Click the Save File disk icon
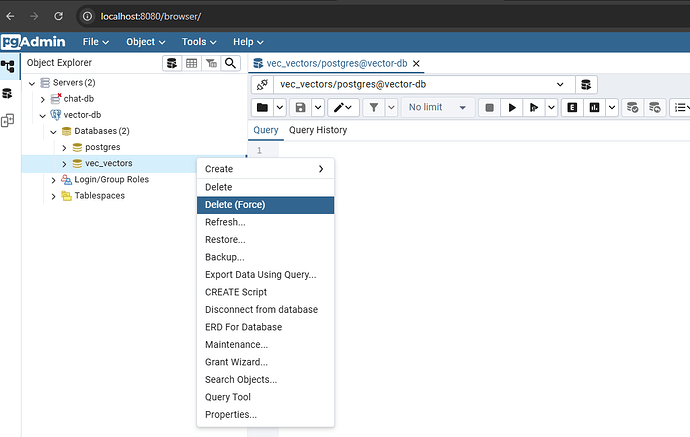This screenshot has height=437, width=690. point(301,107)
